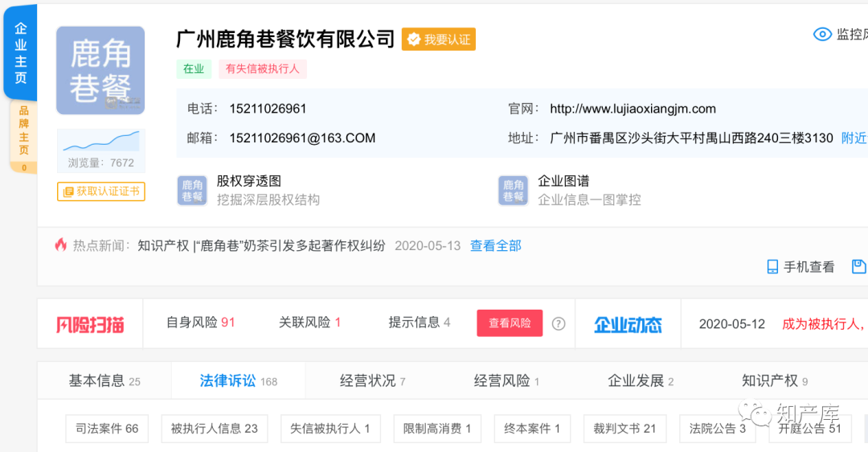The height and width of the screenshot is (452, 868).
Task: Select 裁判文书 21 filter
Action: pos(625,429)
